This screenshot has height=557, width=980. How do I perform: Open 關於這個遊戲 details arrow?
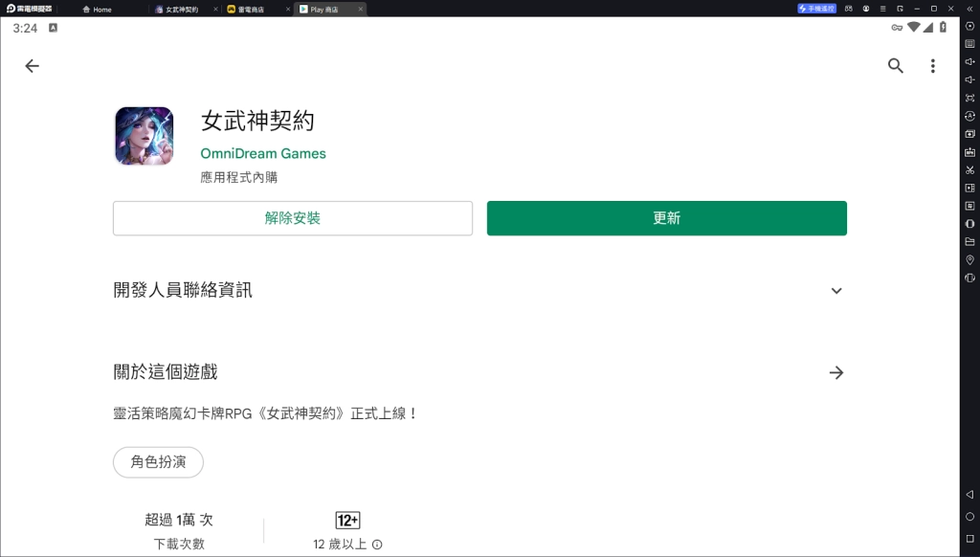click(836, 372)
